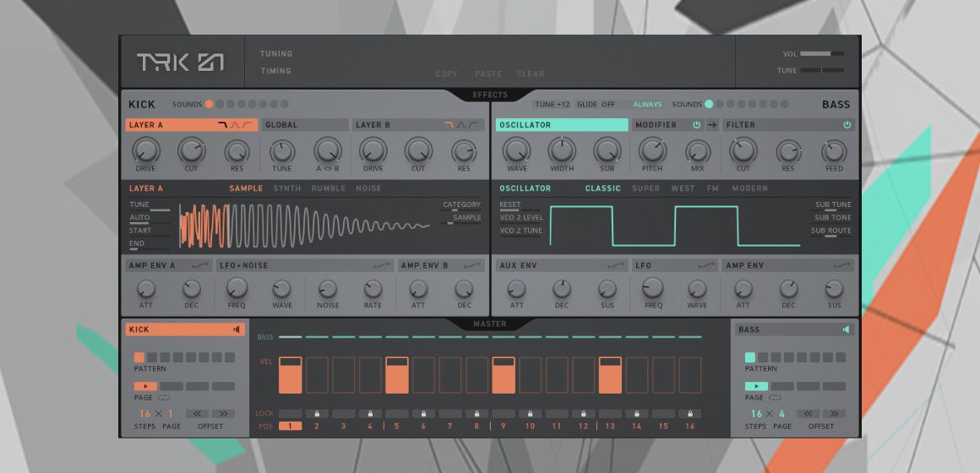
Task: Click the lock icon under step 14
Action: [x=637, y=414]
